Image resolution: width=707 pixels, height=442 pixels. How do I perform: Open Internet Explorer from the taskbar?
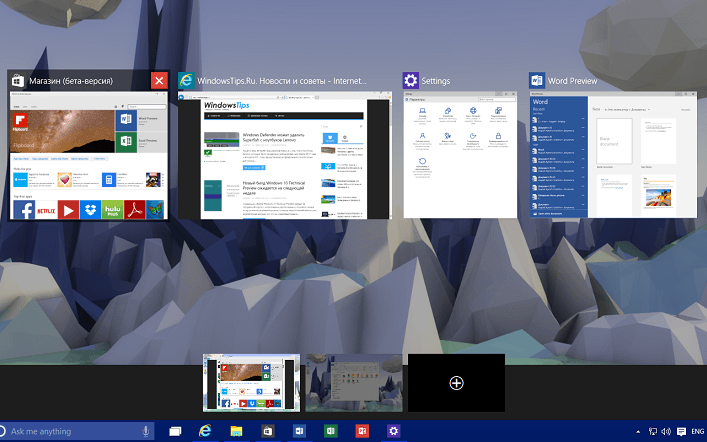coord(206,431)
